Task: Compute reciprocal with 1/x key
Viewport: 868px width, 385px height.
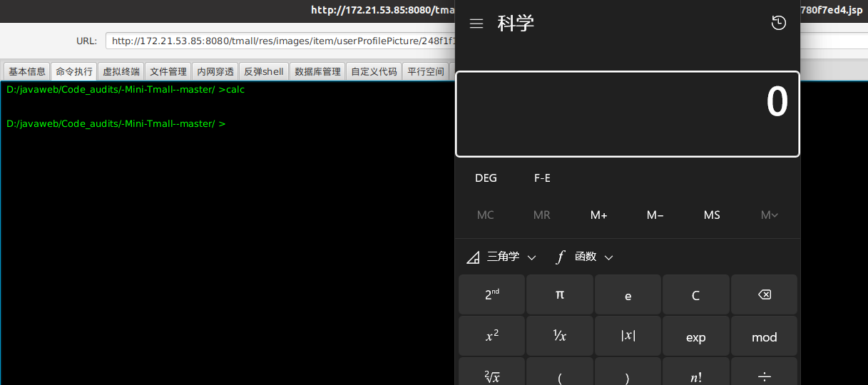Action: (560, 337)
